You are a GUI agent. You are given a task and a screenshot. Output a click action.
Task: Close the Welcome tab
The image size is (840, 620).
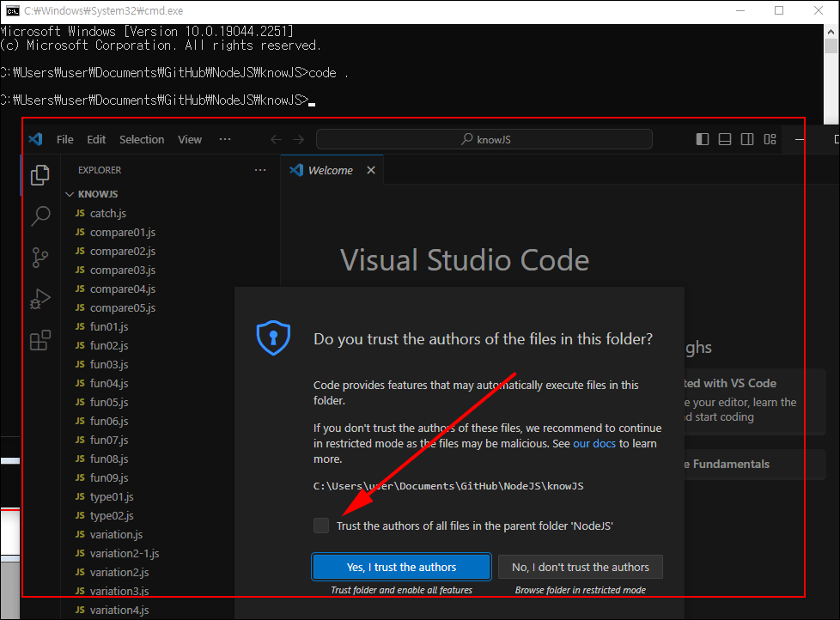pyautogui.click(x=371, y=170)
